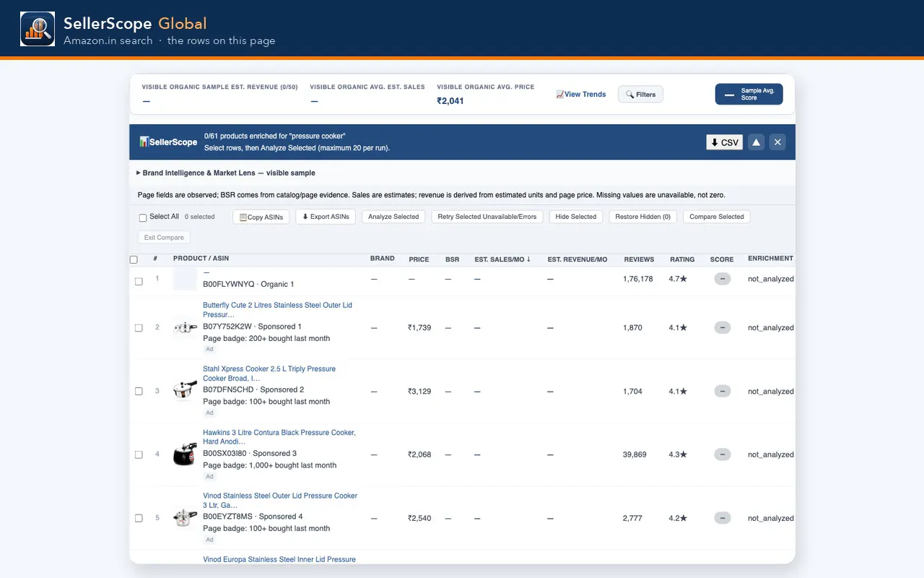
Task: Click the ₹3,129 price cell
Action: tap(419, 392)
